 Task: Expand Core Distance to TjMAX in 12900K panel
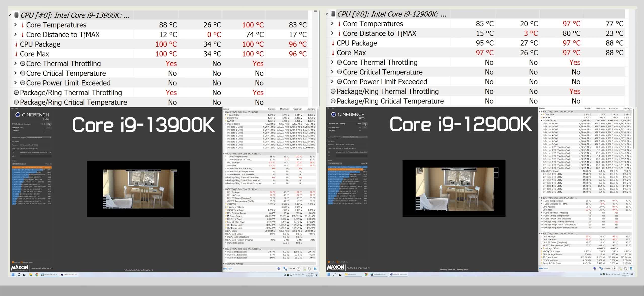coord(332,33)
